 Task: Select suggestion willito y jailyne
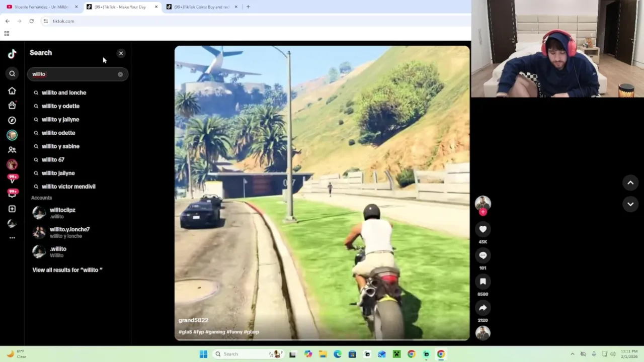(60, 120)
